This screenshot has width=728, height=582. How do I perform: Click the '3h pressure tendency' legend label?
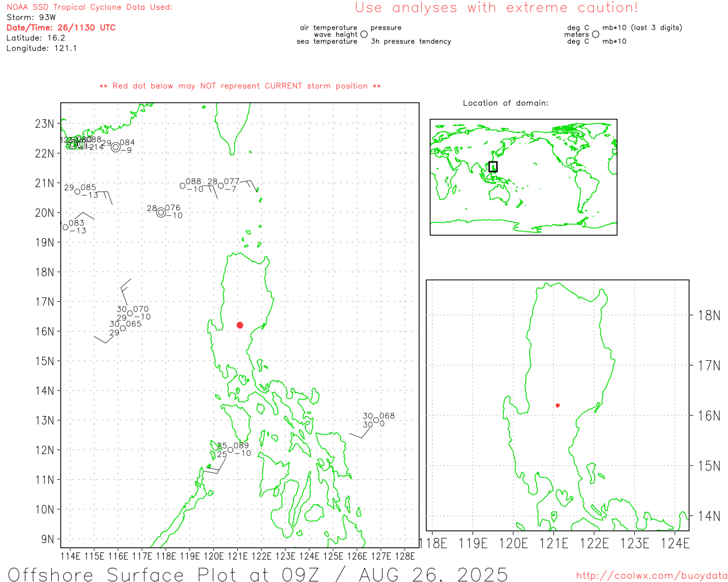(411, 41)
